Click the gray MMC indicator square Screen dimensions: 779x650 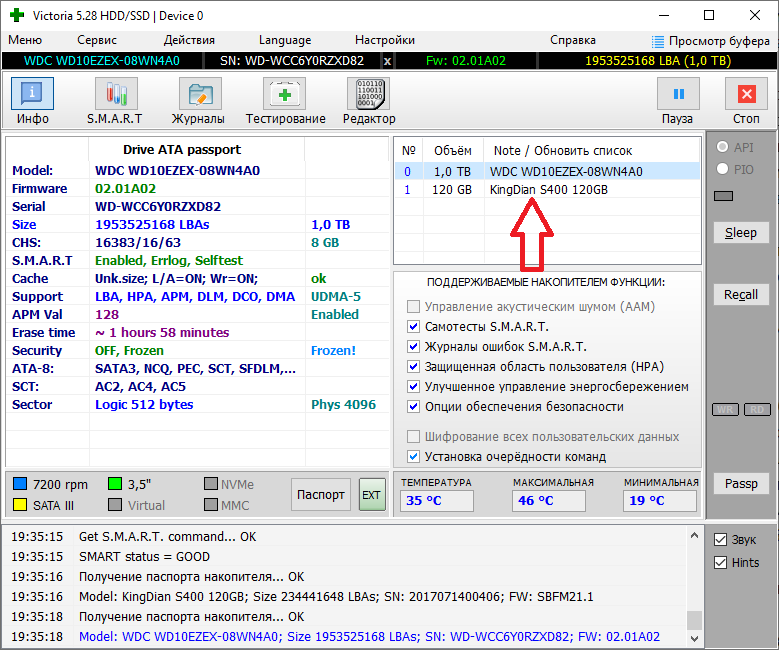point(211,505)
